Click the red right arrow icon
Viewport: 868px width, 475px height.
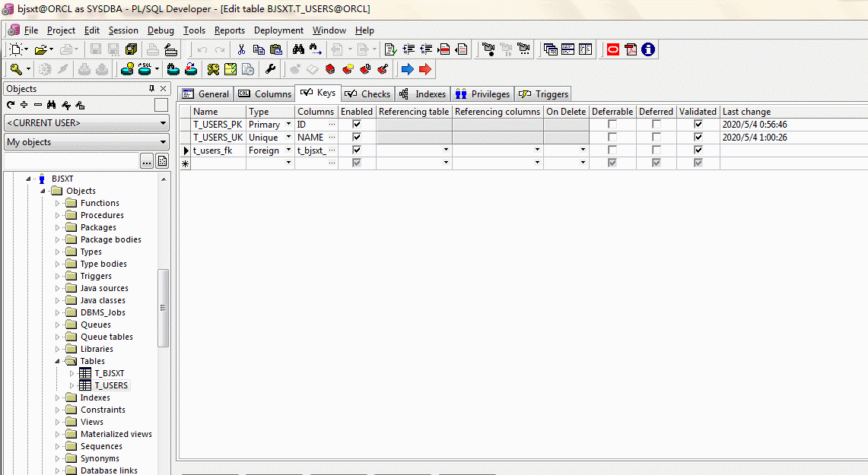(x=425, y=69)
